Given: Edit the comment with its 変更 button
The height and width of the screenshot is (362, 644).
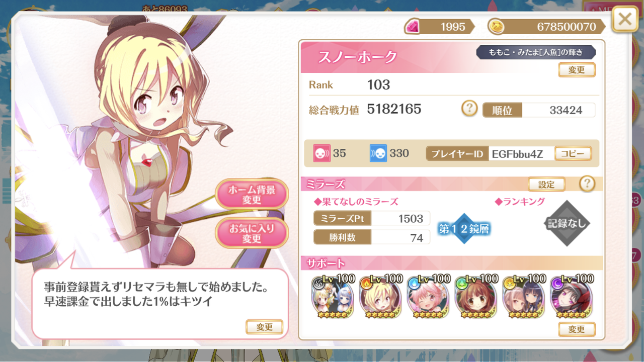Looking at the screenshot, I should [264, 327].
